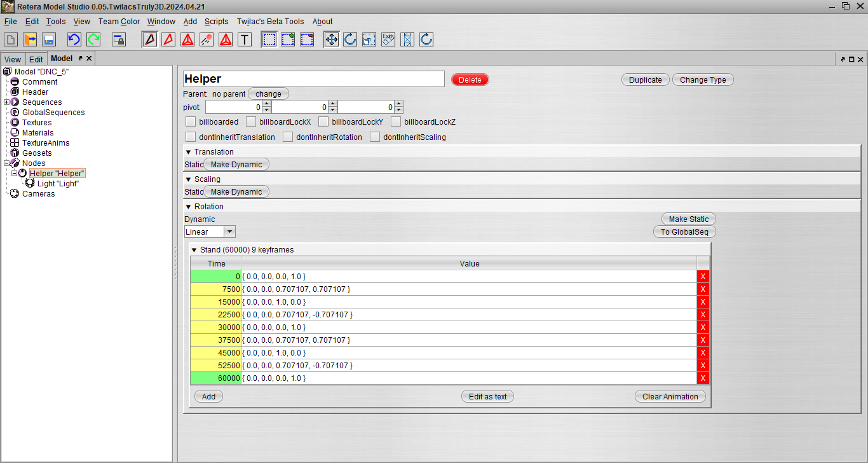Click the parent change button
The width and height of the screenshot is (868, 463).
pyautogui.click(x=268, y=94)
